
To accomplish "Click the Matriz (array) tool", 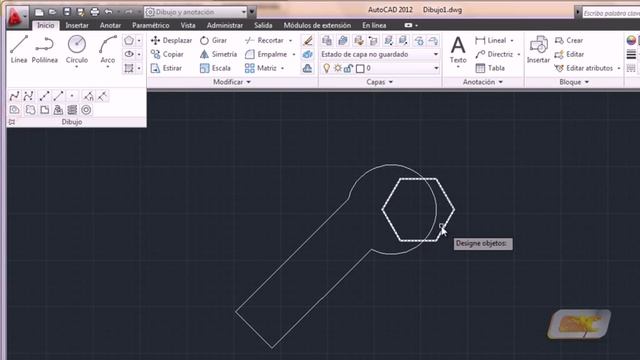I will (x=261, y=68).
